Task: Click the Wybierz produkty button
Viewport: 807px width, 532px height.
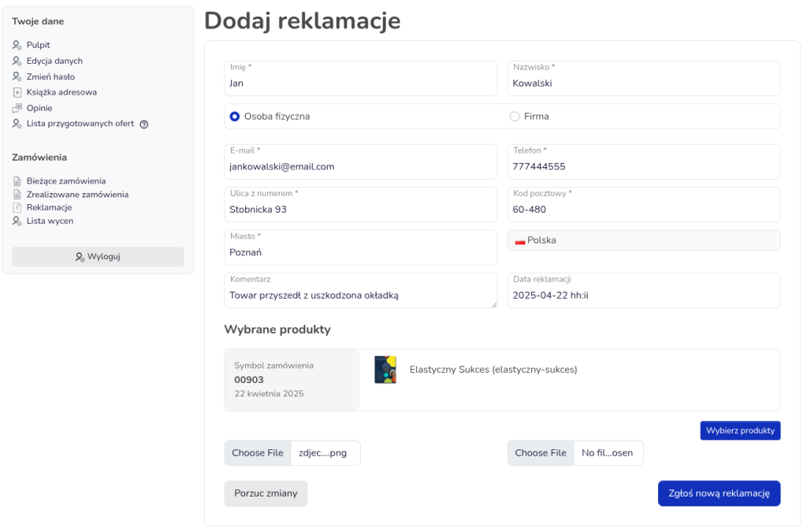Action: [740, 430]
